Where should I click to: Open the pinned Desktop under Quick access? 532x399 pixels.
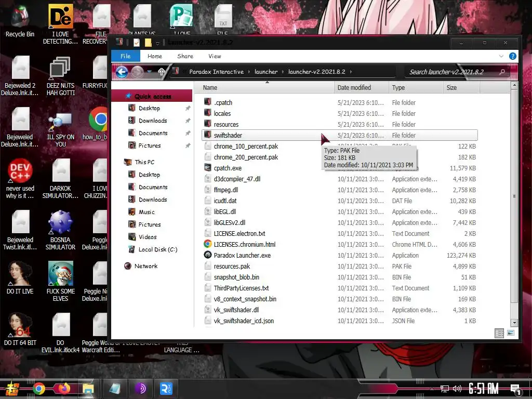click(x=149, y=108)
